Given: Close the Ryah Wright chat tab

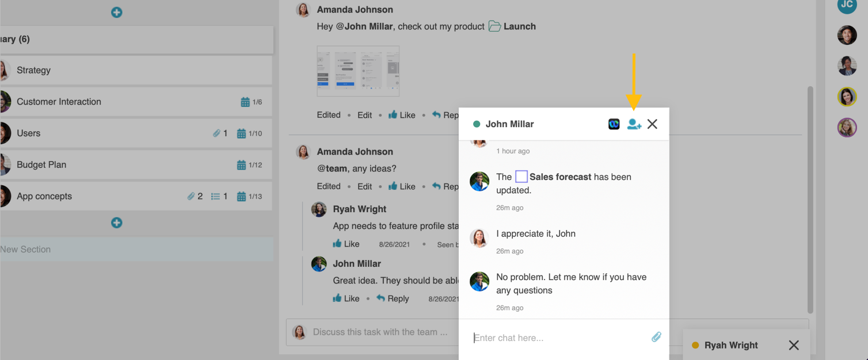Looking at the screenshot, I should pos(793,346).
